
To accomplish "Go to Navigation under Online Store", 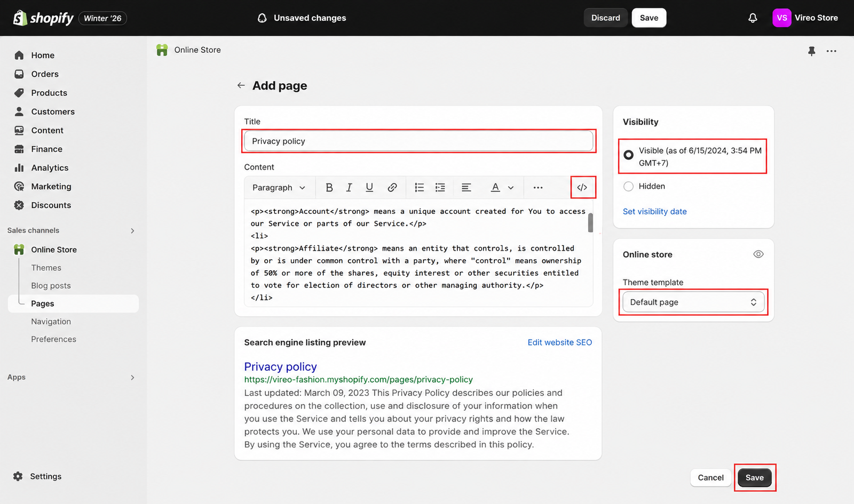I will pos(51,322).
